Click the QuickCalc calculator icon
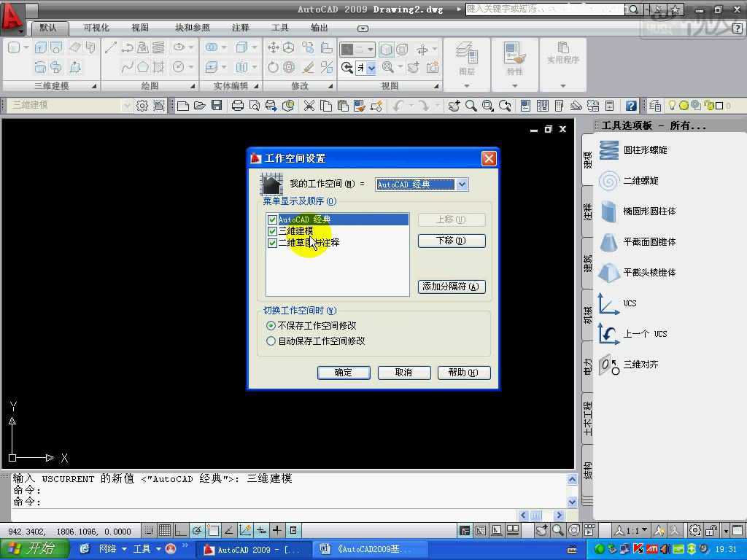 609,106
